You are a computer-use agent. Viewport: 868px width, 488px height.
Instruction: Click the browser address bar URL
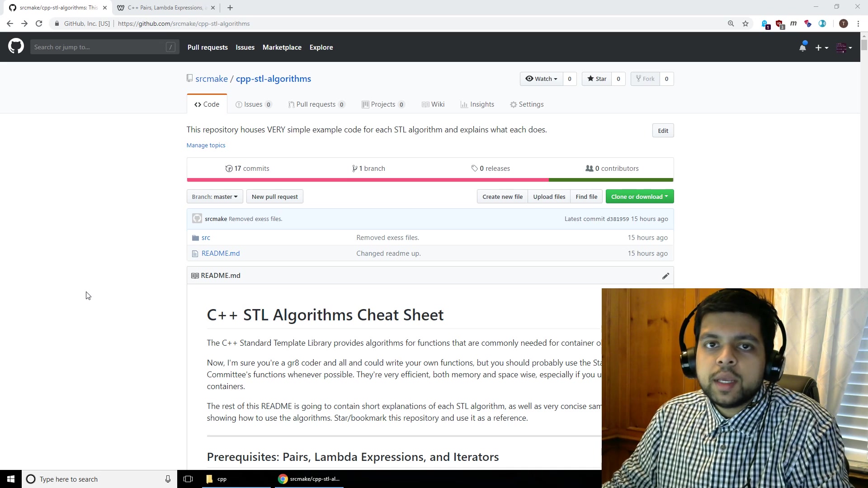[184, 23]
